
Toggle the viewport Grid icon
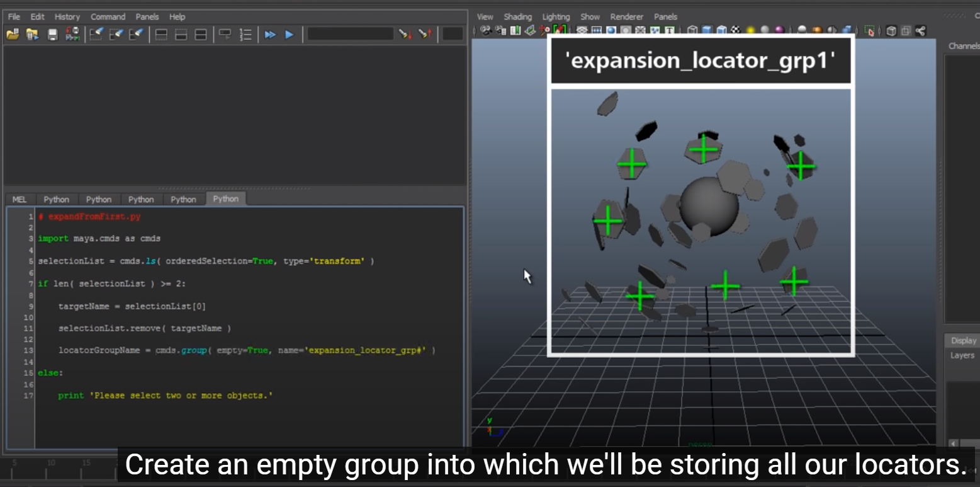[581, 30]
